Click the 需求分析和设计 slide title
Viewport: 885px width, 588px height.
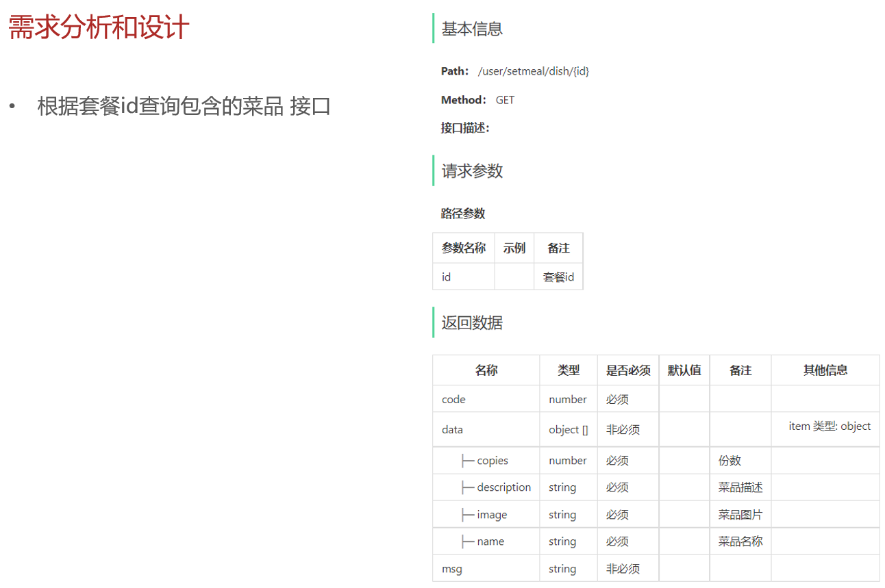[99, 28]
